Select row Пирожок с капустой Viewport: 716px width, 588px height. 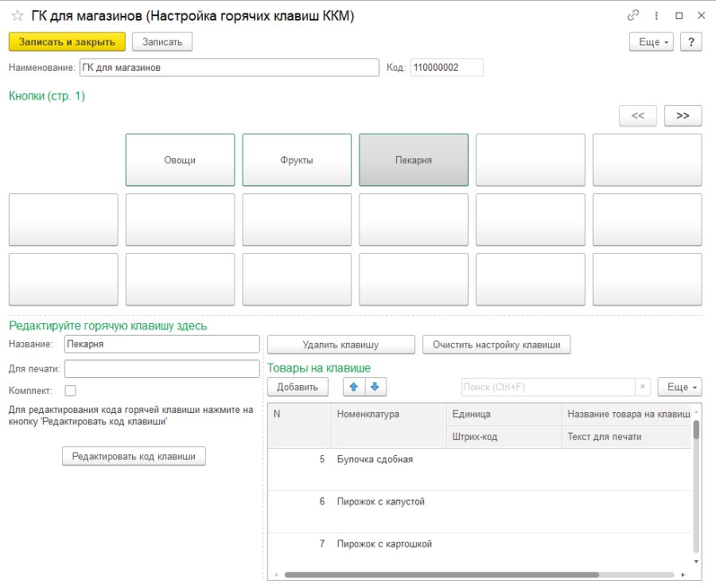pos(480,512)
